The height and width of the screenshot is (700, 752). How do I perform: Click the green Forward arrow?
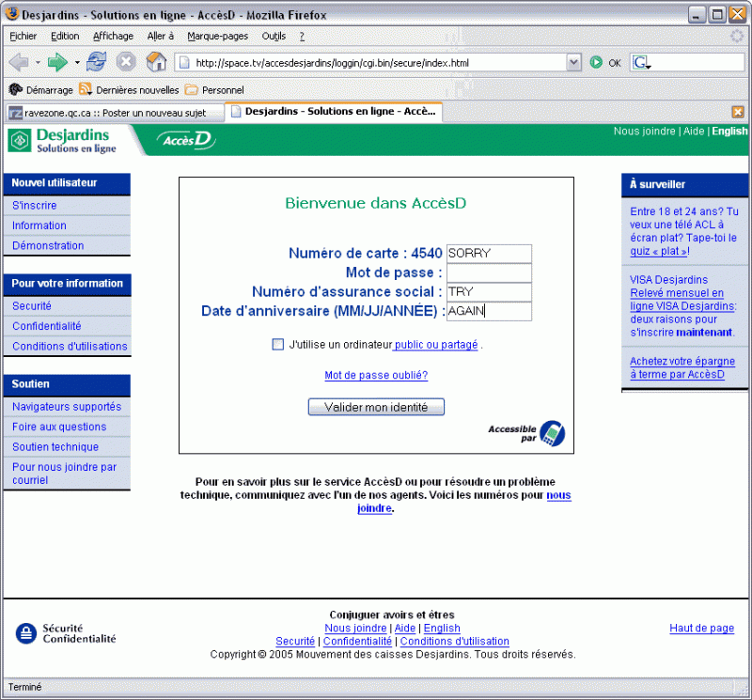tap(58, 62)
